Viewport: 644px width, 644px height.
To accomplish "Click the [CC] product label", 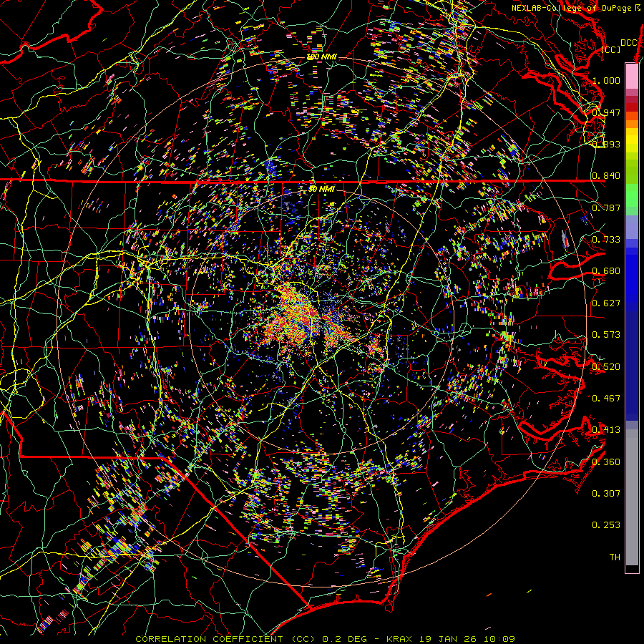I will coord(611,49).
